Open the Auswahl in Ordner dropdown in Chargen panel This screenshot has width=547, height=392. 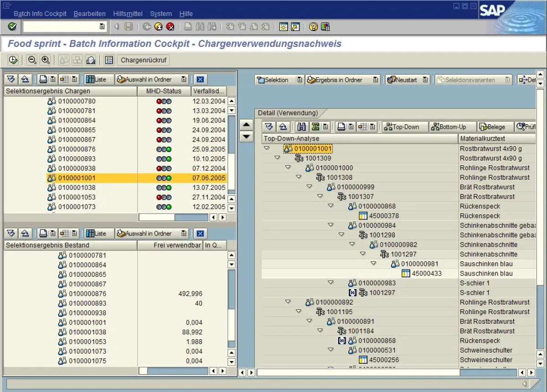point(184,80)
